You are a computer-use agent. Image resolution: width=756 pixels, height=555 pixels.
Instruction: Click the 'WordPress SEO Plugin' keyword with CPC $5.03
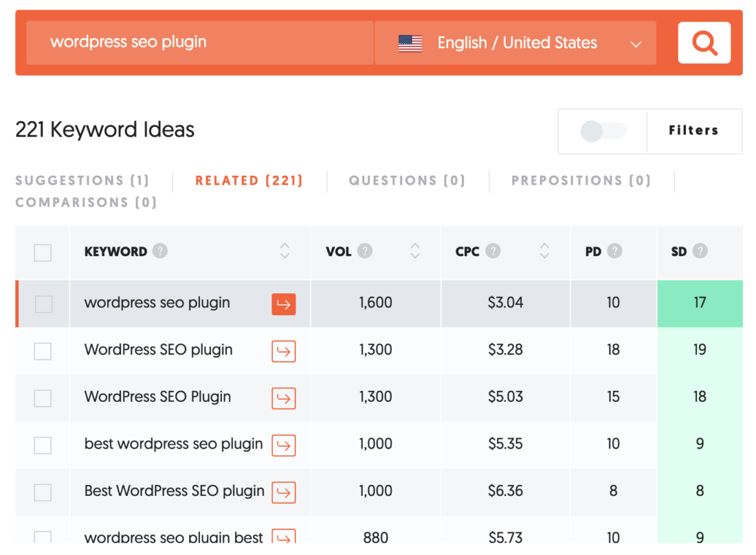click(x=157, y=397)
